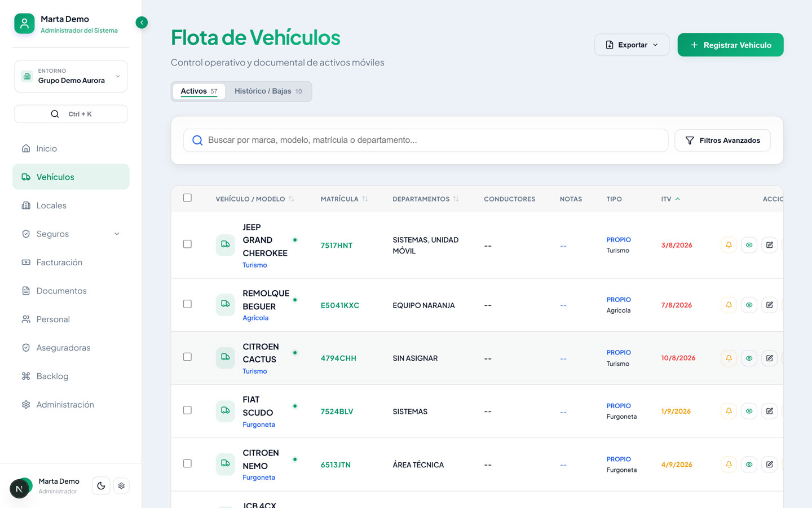Switch to the Histórico / Bajas tab
812x508 pixels.
[x=268, y=91]
